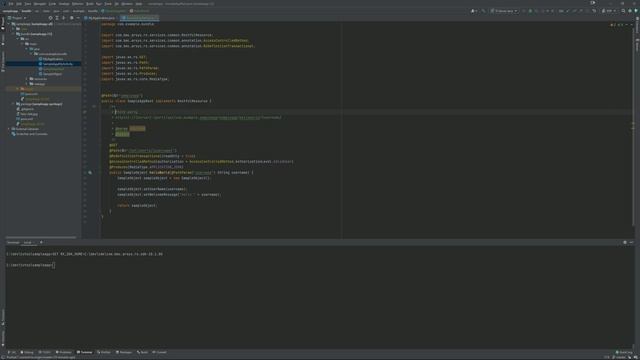Screen dimensions: 640x360
Task: Hide the Terminal tool window
Action: pyautogui.click(x=631, y=242)
